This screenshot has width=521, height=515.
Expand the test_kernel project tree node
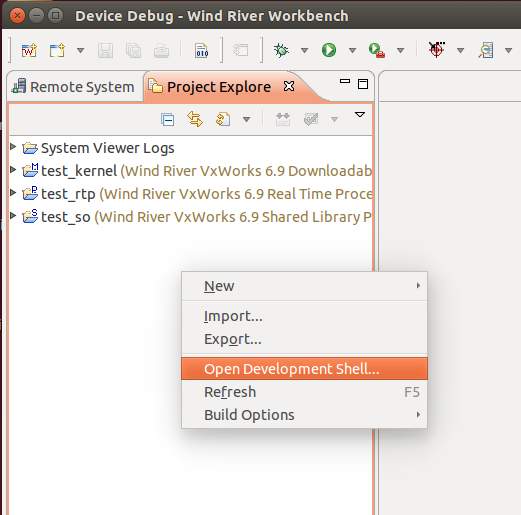[x=13, y=170]
